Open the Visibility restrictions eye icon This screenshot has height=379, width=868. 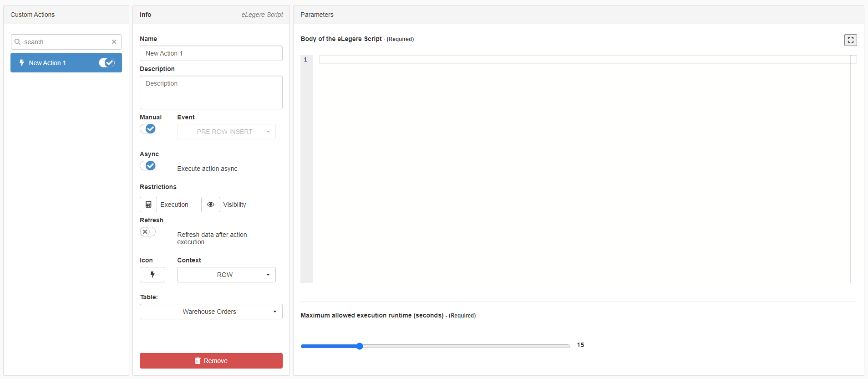tap(210, 205)
